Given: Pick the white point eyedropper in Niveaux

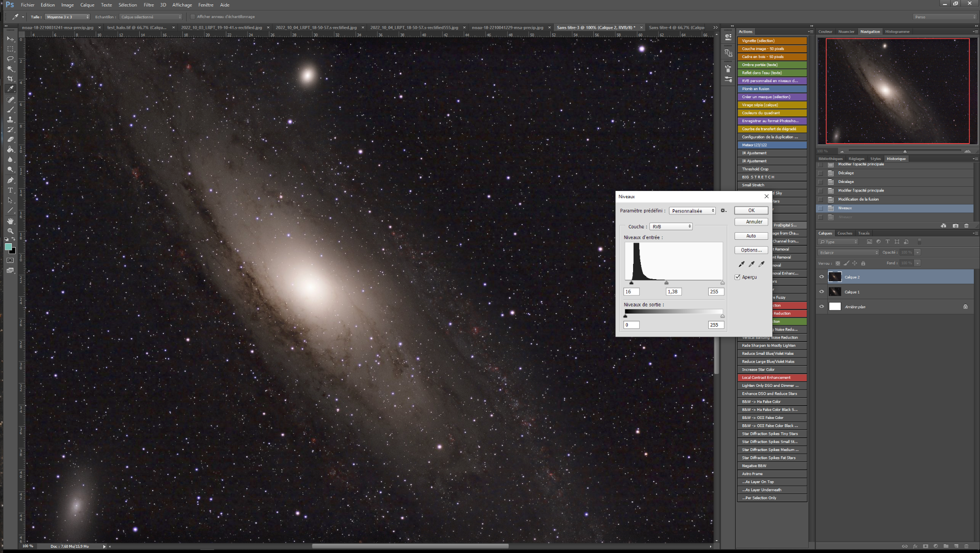Looking at the screenshot, I should pos(762,264).
